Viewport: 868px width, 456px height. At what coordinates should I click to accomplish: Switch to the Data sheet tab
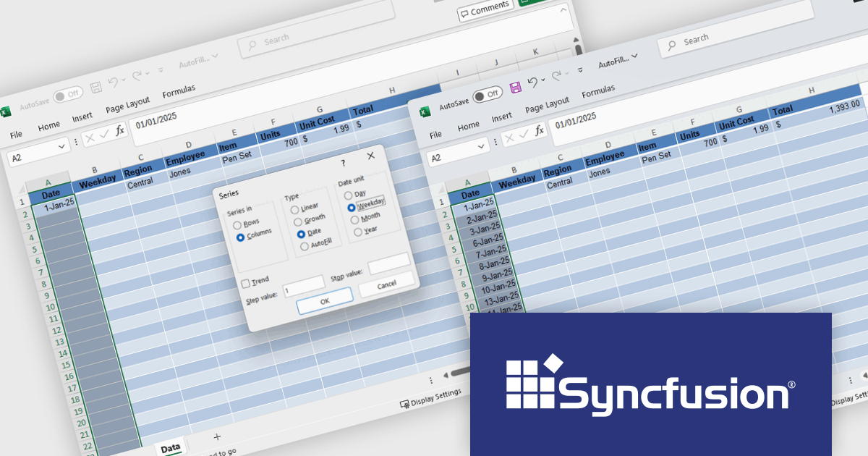point(171,448)
